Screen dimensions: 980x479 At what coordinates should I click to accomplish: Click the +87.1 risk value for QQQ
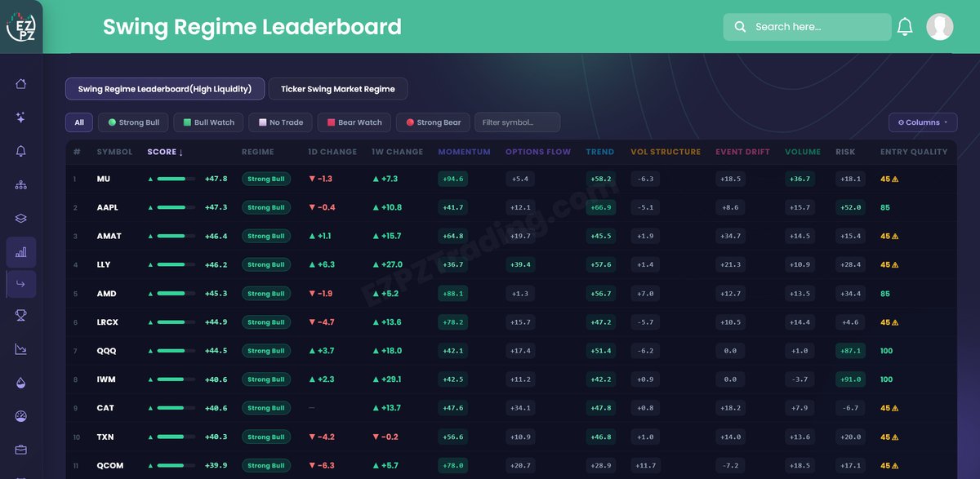click(850, 351)
